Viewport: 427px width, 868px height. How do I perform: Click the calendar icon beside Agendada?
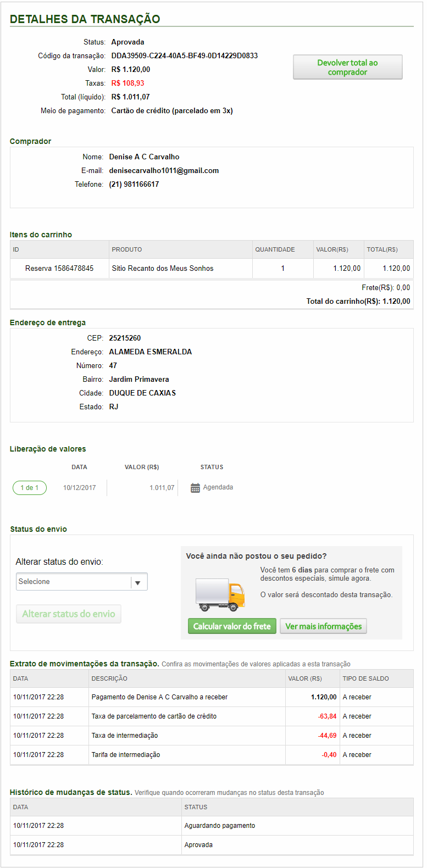point(195,488)
